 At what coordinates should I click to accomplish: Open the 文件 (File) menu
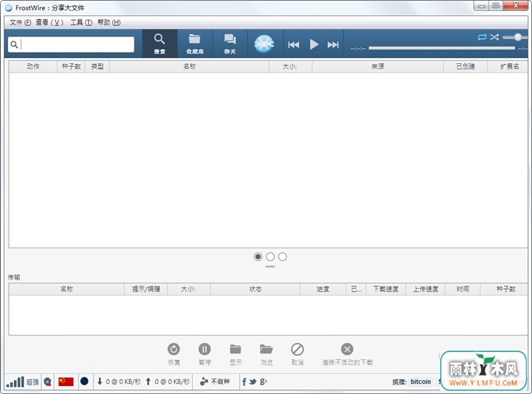21,23
